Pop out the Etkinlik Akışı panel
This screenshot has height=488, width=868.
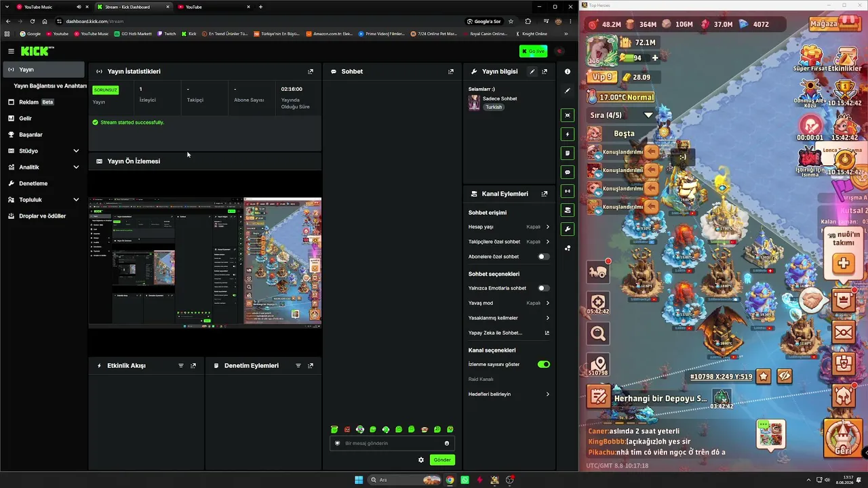(193, 365)
